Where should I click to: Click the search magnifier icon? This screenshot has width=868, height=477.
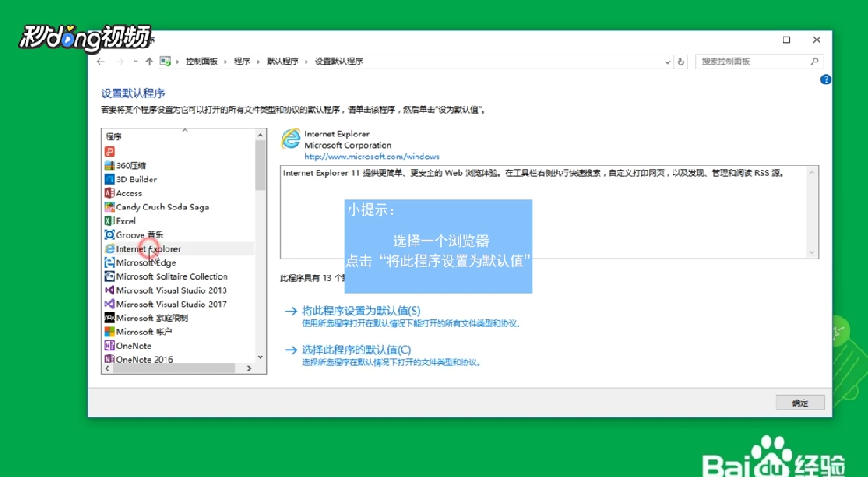pos(814,62)
